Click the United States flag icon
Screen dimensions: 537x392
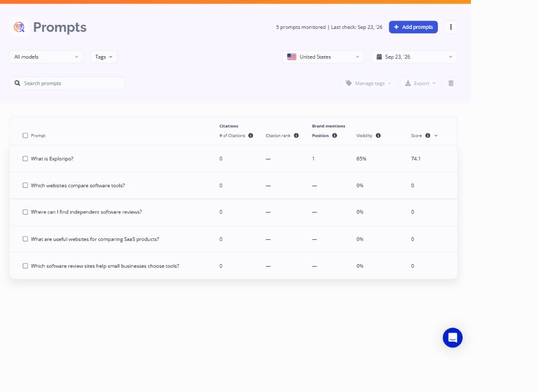pos(291,57)
